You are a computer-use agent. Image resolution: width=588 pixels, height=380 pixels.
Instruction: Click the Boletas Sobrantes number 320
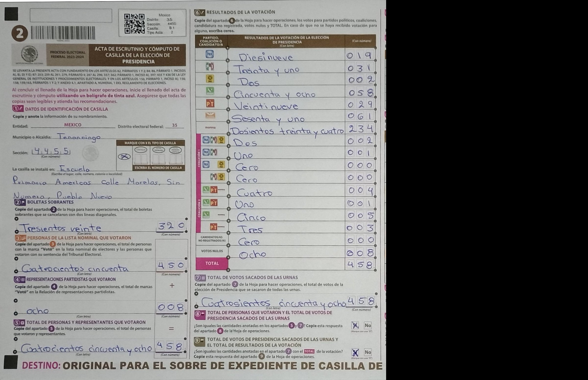tap(171, 226)
